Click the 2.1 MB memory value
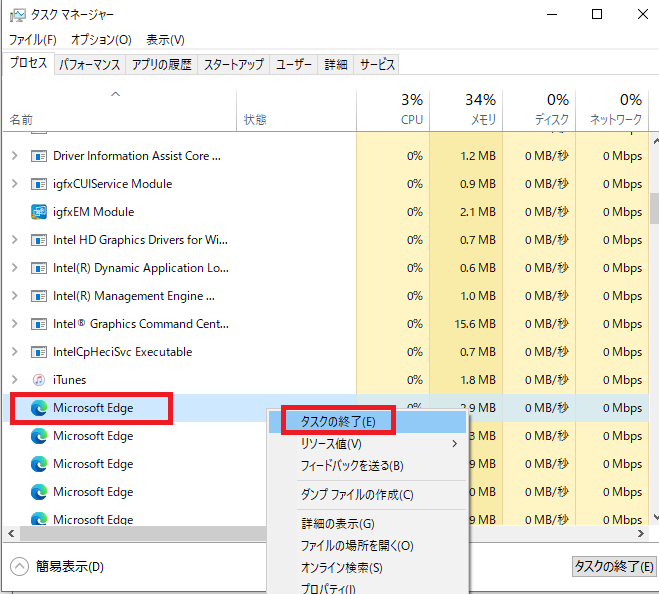Viewport: 659px width, 594px height. click(x=477, y=212)
